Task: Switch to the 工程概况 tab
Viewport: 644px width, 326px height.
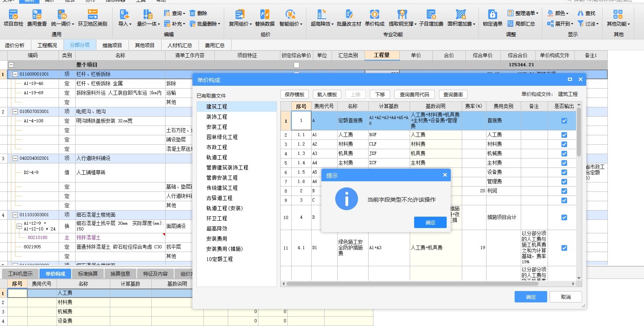Action: point(47,45)
